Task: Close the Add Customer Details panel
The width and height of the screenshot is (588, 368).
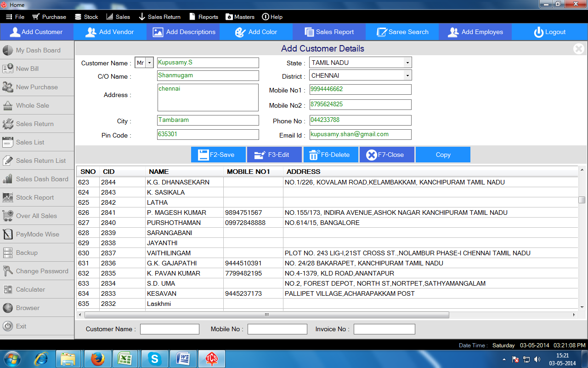Action: (579, 49)
